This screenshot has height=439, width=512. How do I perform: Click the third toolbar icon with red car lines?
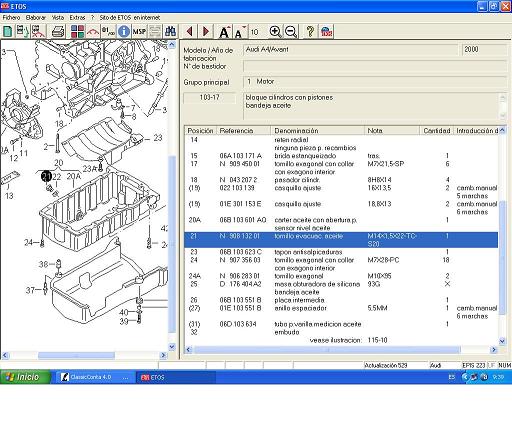click(x=38, y=32)
